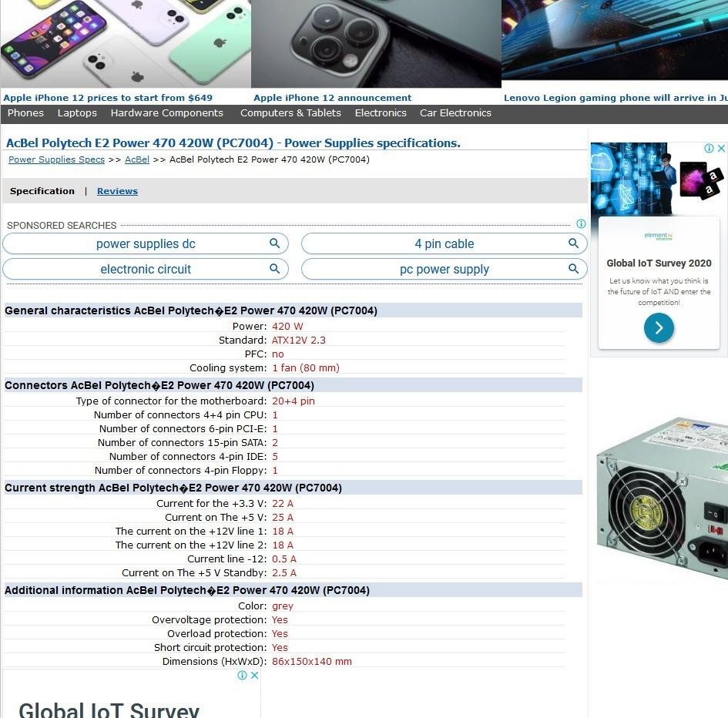Close the Global IoT Survey sidebar ad
The width and height of the screenshot is (728, 718).
pyautogui.click(x=721, y=148)
